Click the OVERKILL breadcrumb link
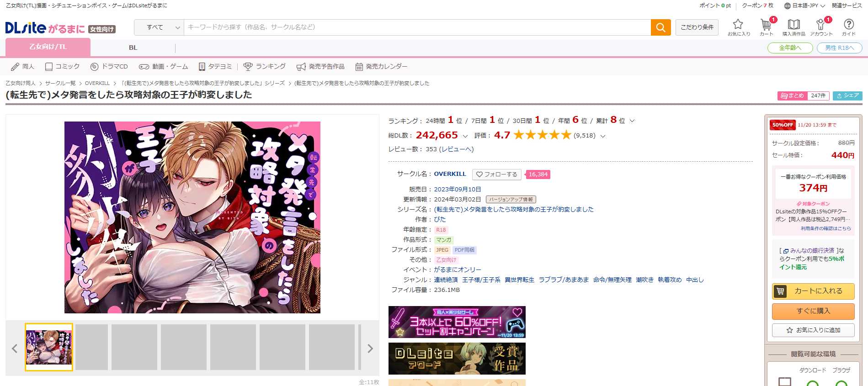Screen dimensions: 868x386 tap(97, 84)
